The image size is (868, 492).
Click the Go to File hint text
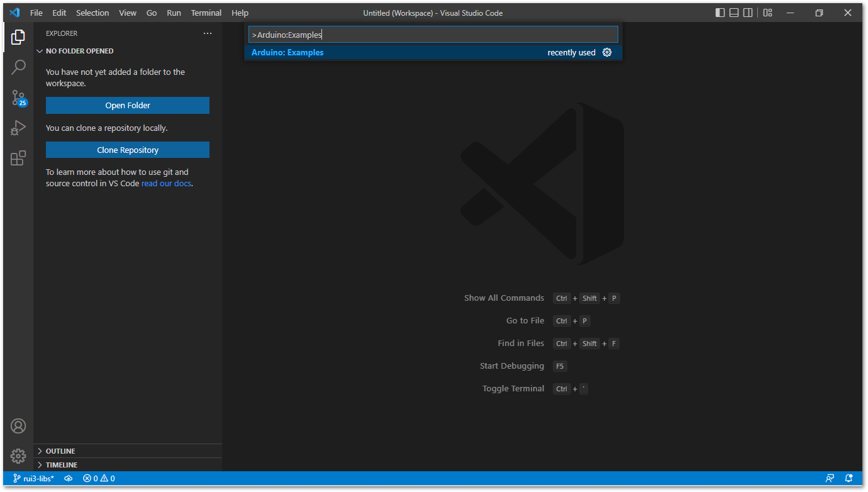point(525,321)
